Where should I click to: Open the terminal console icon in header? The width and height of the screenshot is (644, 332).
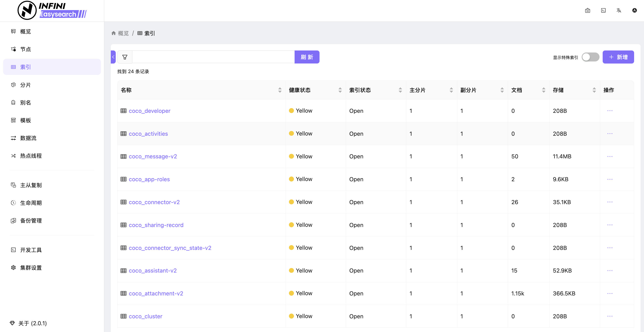(x=603, y=11)
